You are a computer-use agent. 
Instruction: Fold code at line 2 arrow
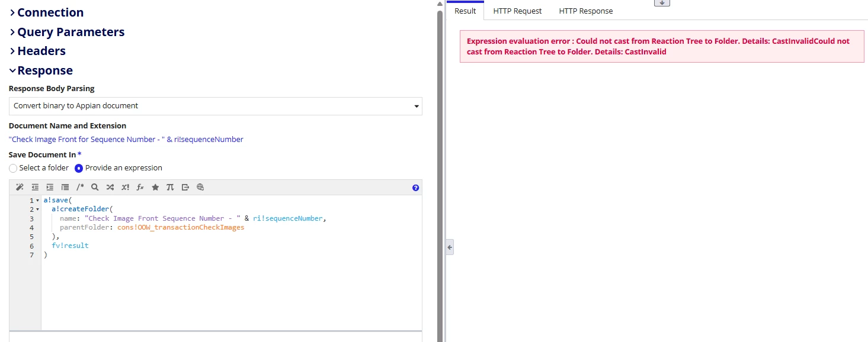(38, 209)
